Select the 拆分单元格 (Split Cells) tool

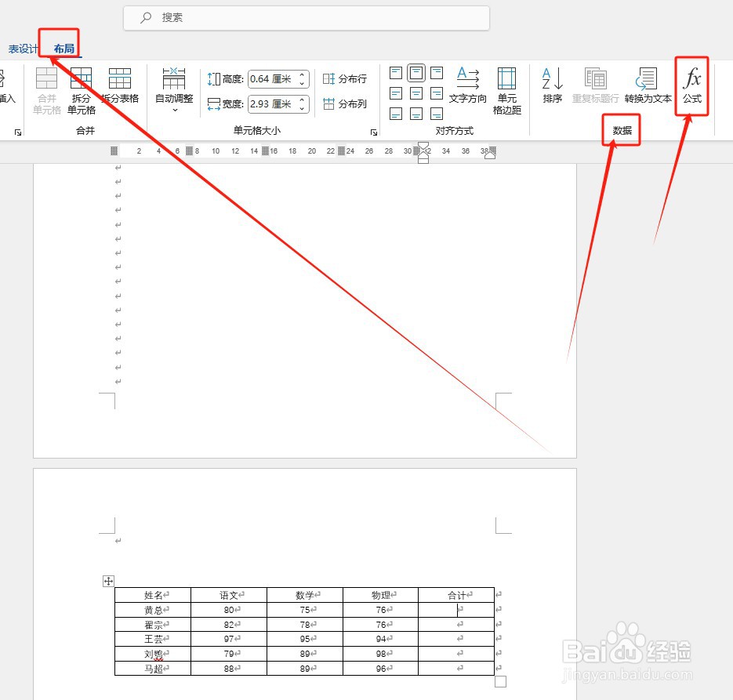point(81,88)
